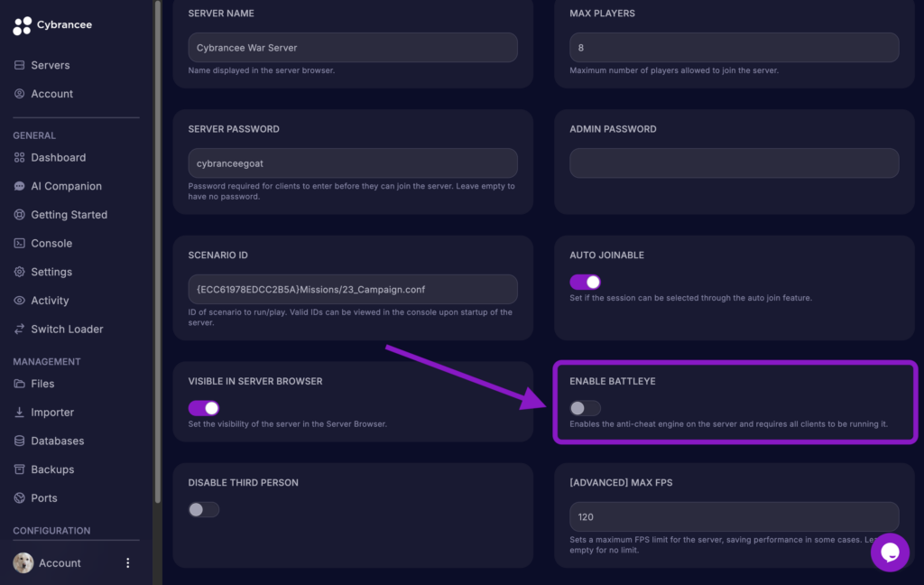924x585 pixels.
Task: Click the Backups archive icon
Action: pyautogui.click(x=20, y=469)
